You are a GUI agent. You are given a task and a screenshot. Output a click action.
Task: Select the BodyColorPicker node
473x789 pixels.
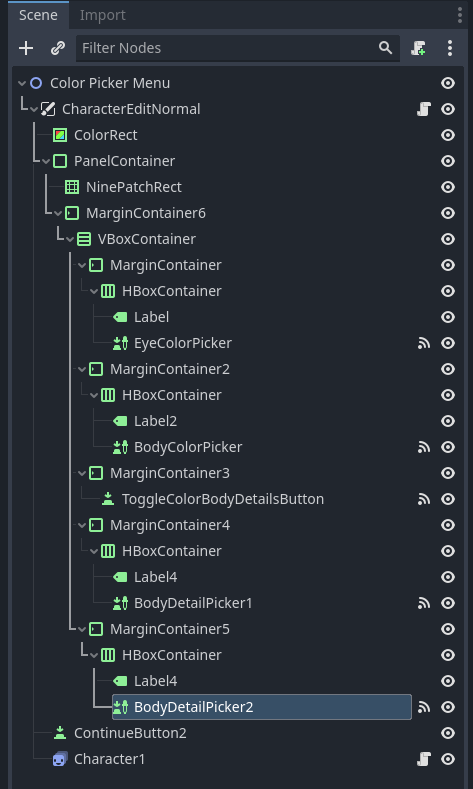[x=188, y=447]
